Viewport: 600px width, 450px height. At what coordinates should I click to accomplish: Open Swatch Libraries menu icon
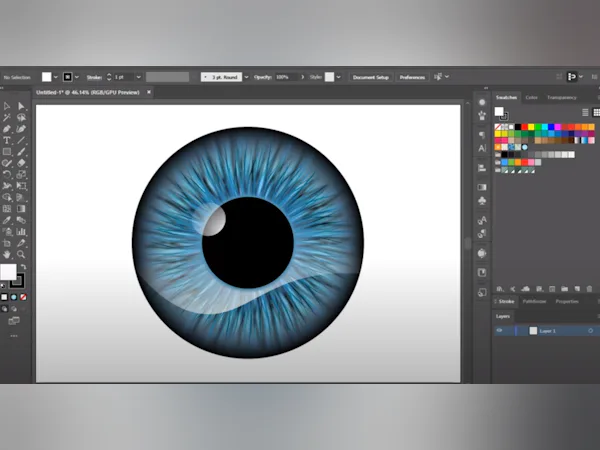tap(500, 289)
